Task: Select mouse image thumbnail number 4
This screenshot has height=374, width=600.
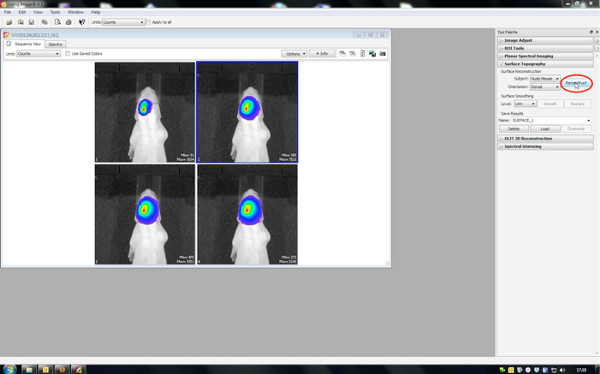Action: 247,214
